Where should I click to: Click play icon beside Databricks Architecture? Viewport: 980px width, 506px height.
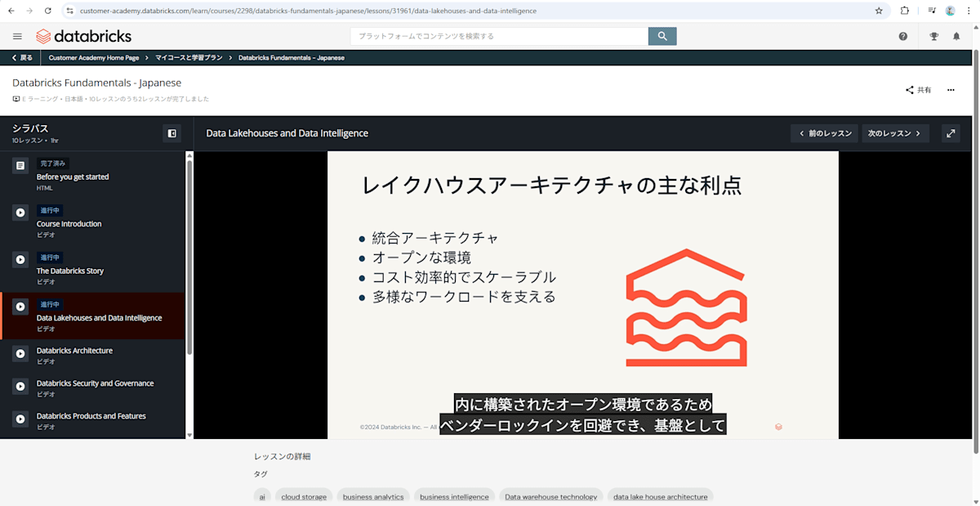coord(20,353)
